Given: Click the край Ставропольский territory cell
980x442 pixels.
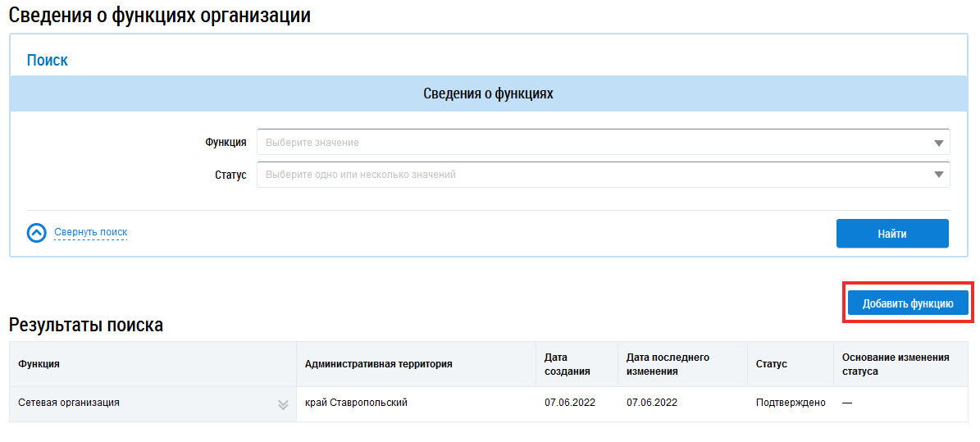Looking at the screenshot, I should [356, 403].
